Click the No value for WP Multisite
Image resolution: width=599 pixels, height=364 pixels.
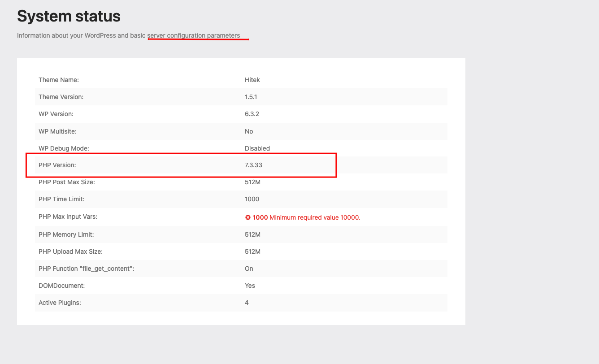click(x=249, y=131)
